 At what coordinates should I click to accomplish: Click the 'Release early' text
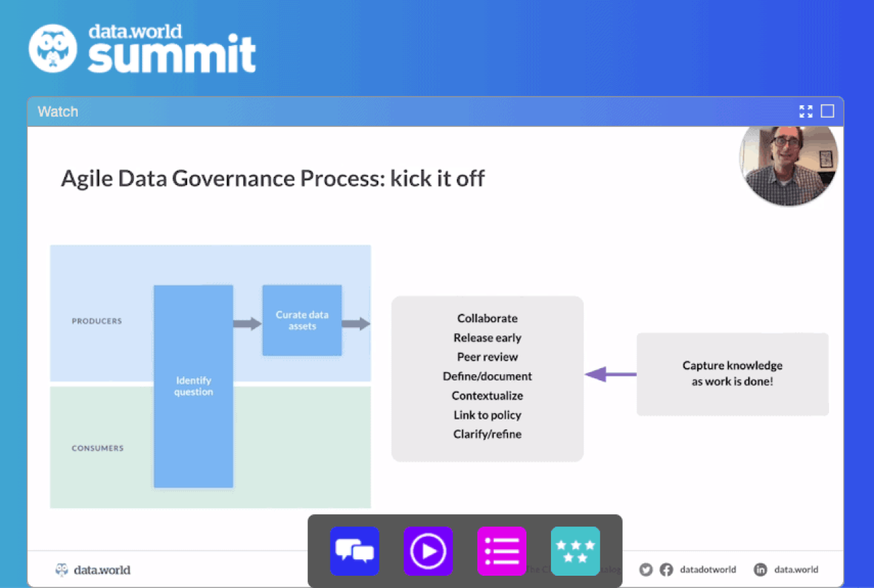point(488,337)
